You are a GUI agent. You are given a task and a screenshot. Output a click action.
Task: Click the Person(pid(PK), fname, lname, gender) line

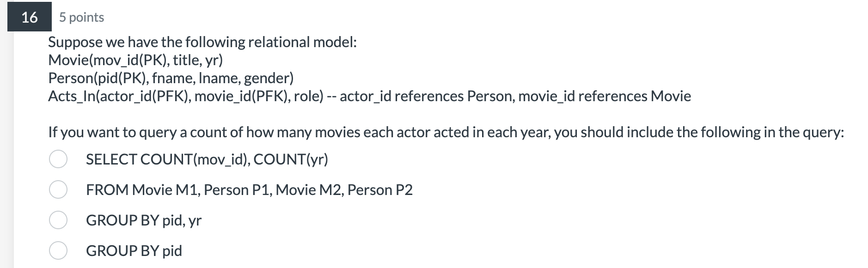(x=171, y=79)
